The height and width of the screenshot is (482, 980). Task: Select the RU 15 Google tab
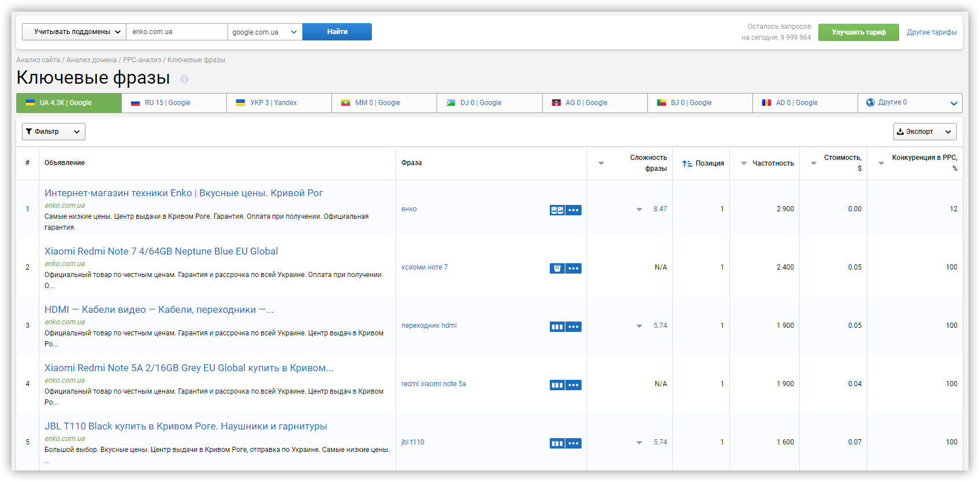click(174, 103)
